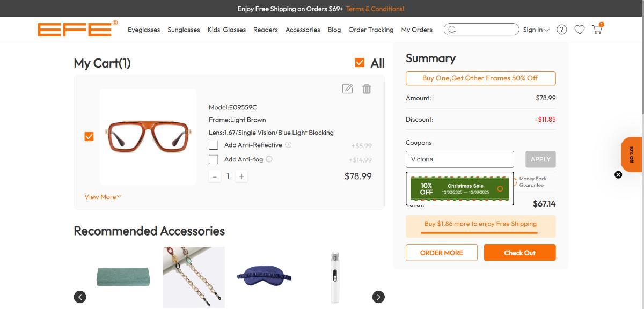Open the Sunglasses menu
Viewport: 644px width, 309px height.
tap(184, 30)
